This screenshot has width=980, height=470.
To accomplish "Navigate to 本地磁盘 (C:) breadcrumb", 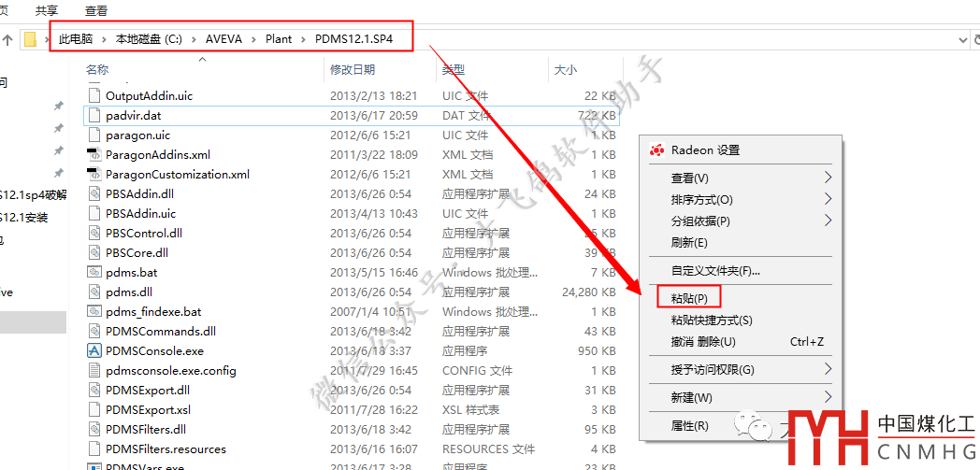I will pyautogui.click(x=148, y=39).
